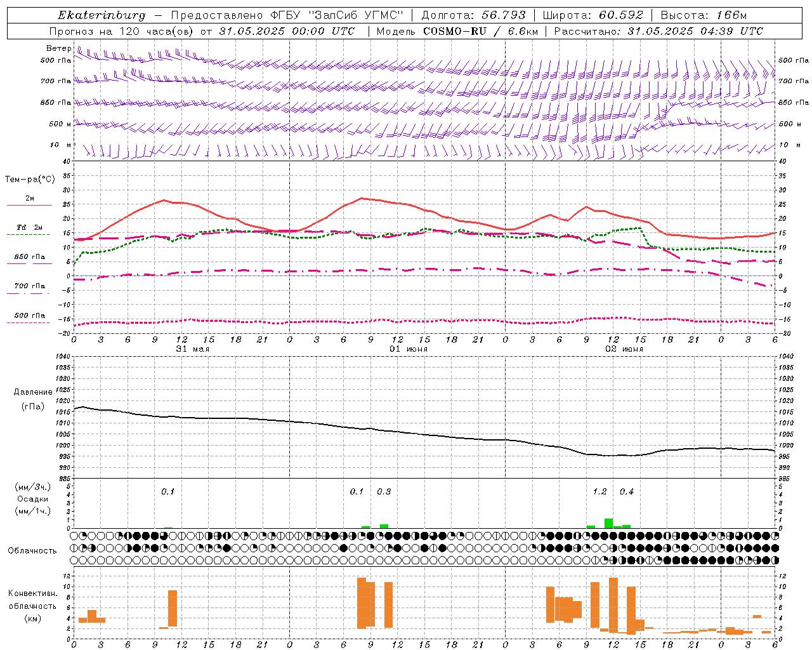Click the Высота: 166м value
The height and width of the screenshot is (650, 812).
(x=704, y=15)
